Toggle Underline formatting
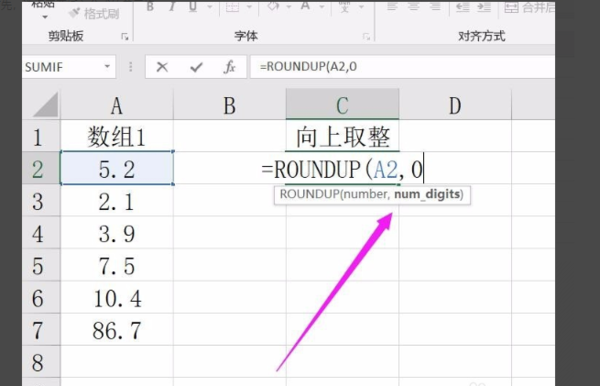This screenshot has width=600, height=386. click(193, 7)
